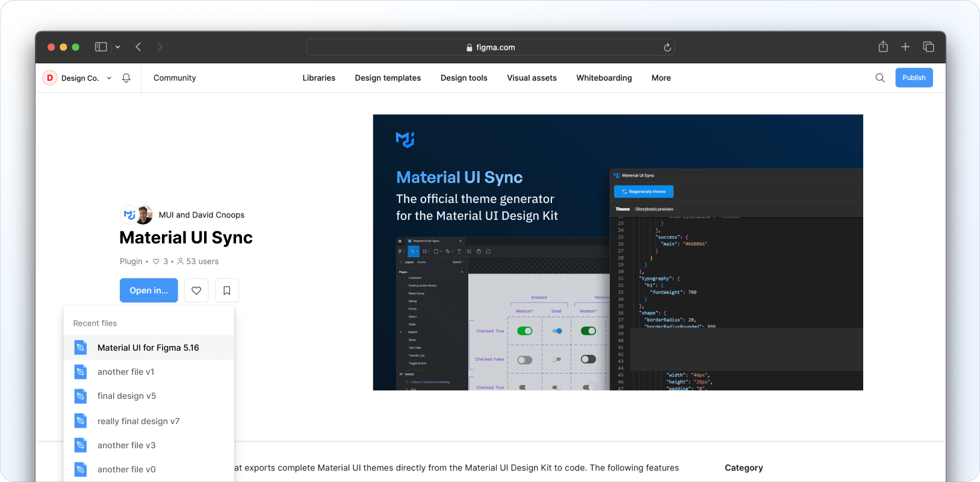Choose really final design v7 file
This screenshot has height=482, width=980.
click(138, 421)
